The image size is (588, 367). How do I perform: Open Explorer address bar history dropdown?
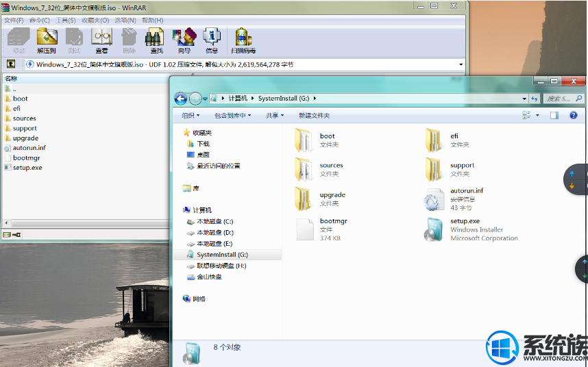click(x=524, y=99)
